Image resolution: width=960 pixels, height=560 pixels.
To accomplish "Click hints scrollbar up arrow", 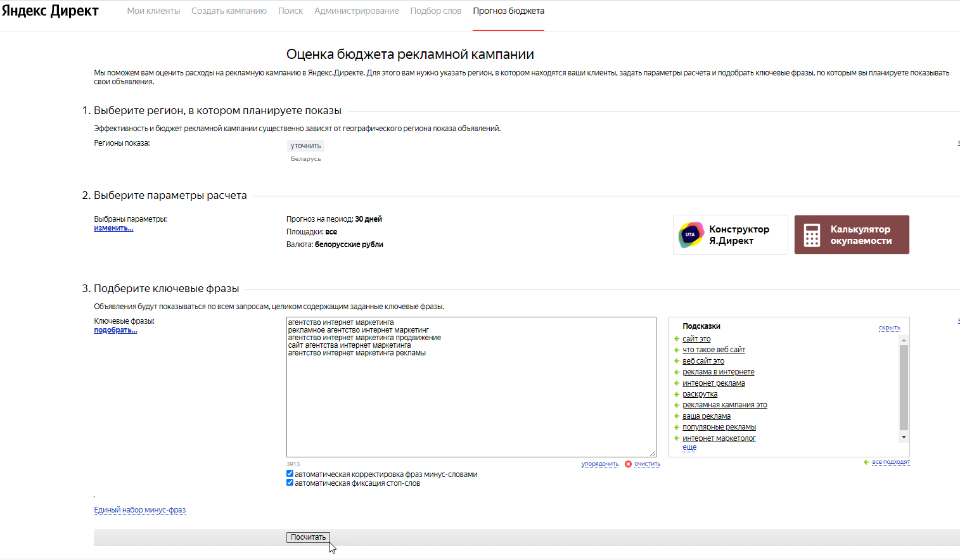I will 904,340.
